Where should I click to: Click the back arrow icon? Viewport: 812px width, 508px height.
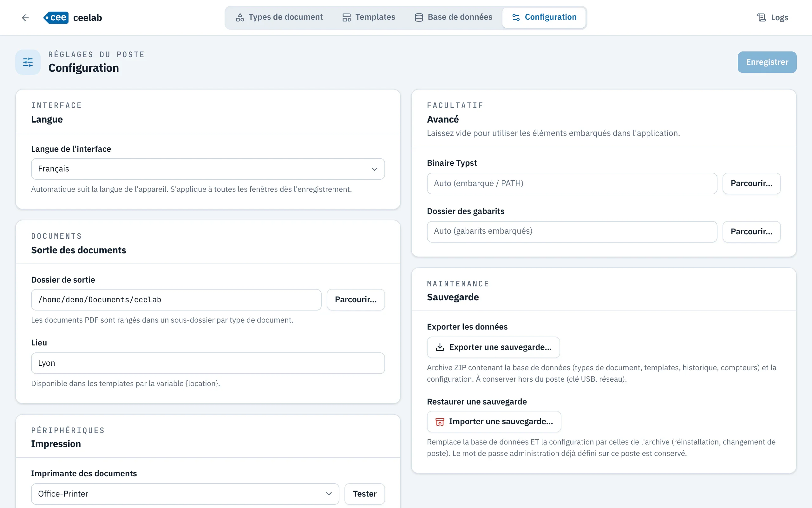[25, 17]
